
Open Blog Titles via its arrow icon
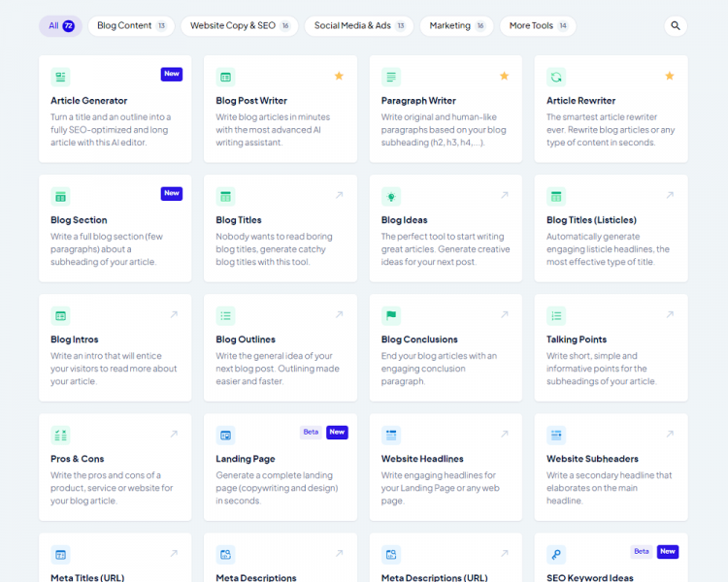pyautogui.click(x=340, y=195)
